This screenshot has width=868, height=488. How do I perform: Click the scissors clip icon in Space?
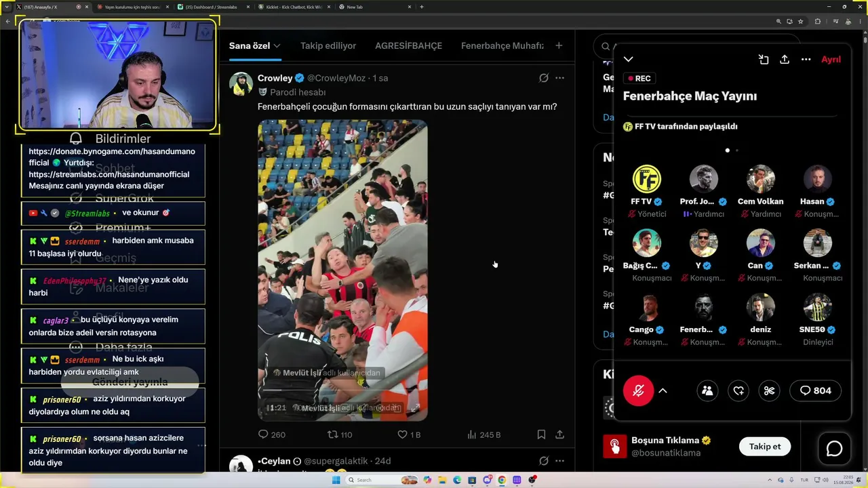(769, 390)
